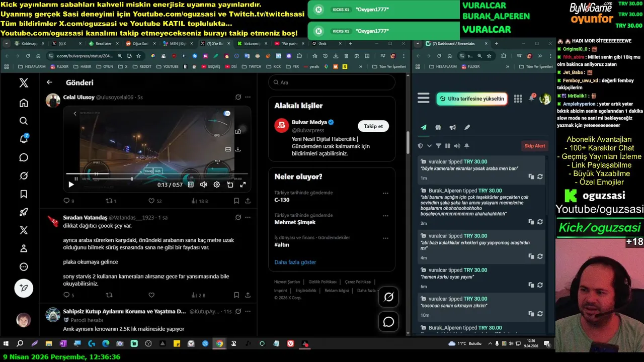
Task: Open alert filter funnel in Streamlabs
Action: (x=438, y=146)
